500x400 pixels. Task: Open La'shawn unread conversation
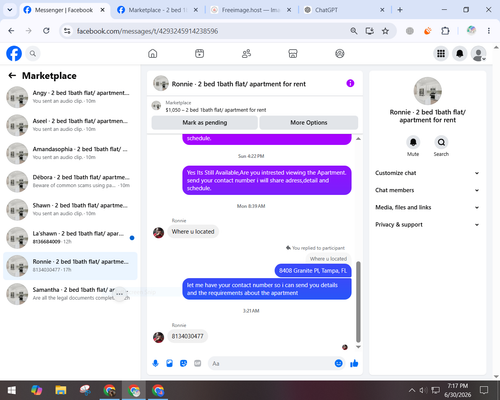(x=70, y=238)
